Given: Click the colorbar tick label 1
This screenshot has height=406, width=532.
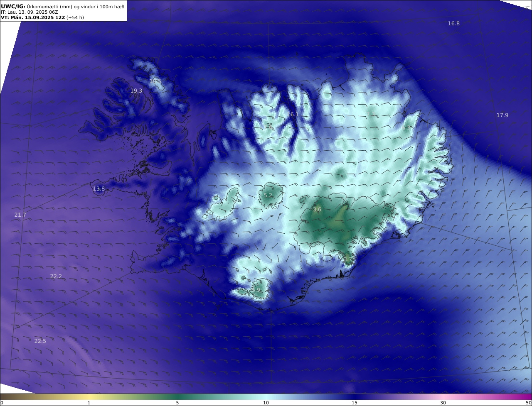Looking at the screenshot, I should [89, 403].
